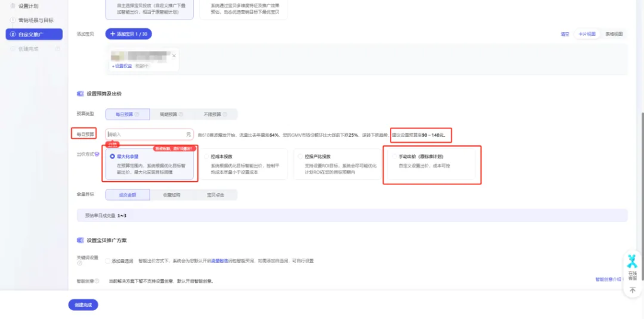Click the 创建完成 step in sidebar
644x319 pixels.
(x=28, y=49)
